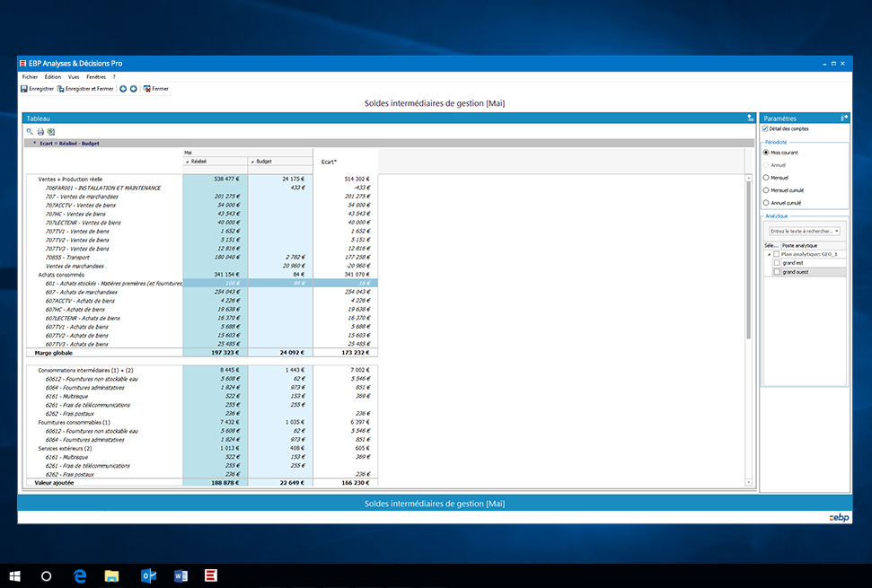
Task: Click the Ecart = Réalisé - Budget note
Action: pyautogui.click(x=69, y=144)
